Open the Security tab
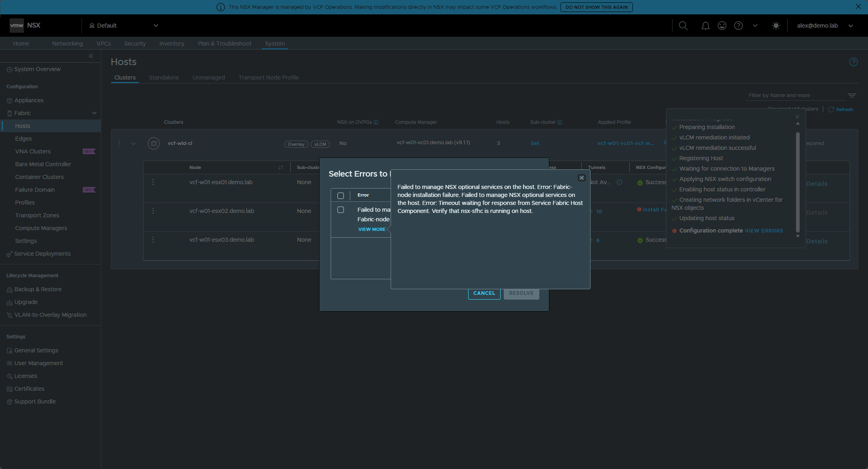The width and height of the screenshot is (868, 469). pos(135,44)
